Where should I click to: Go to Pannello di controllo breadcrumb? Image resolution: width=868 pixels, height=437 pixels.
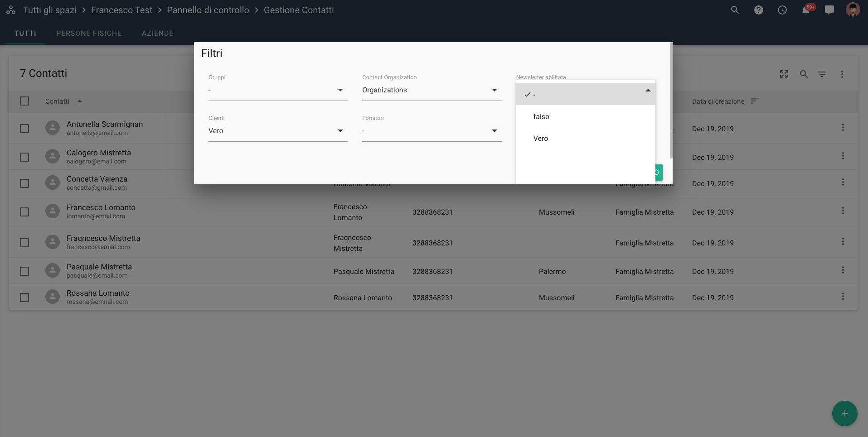click(208, 10)
